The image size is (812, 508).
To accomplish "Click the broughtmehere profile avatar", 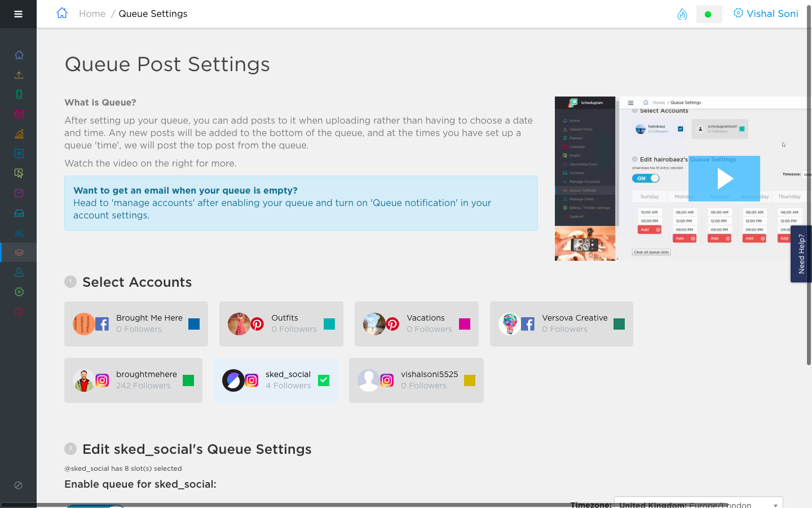I will (x=84, y=380).
